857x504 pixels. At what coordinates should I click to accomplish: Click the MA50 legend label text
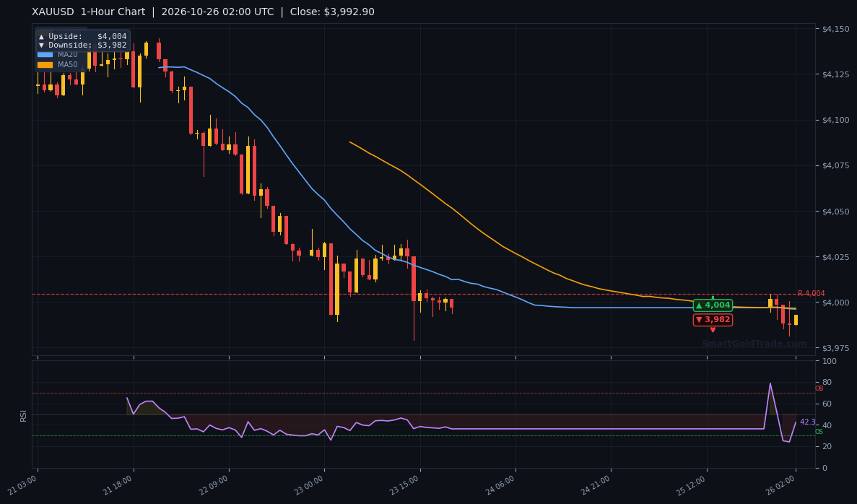coord(68,64)
